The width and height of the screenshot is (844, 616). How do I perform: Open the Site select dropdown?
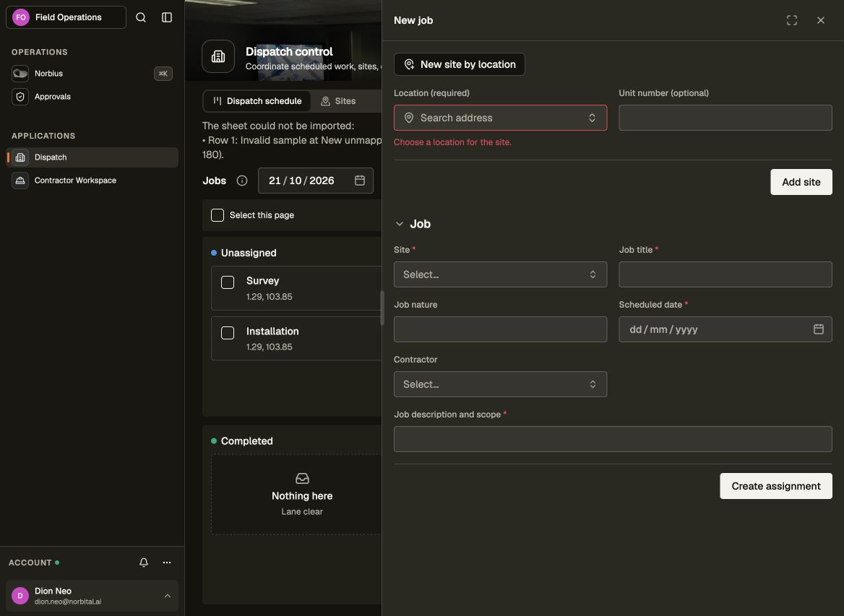click(x=500, y=274)
